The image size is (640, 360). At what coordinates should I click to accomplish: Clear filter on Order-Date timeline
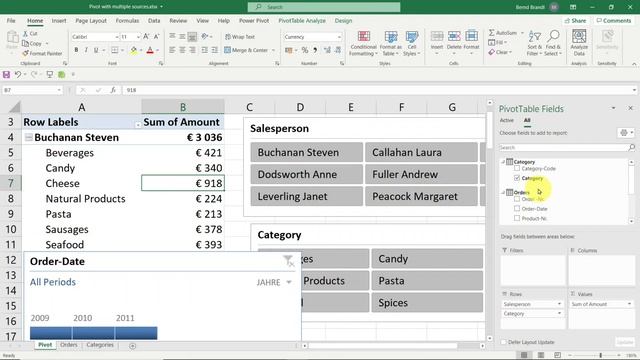point(289,261)
